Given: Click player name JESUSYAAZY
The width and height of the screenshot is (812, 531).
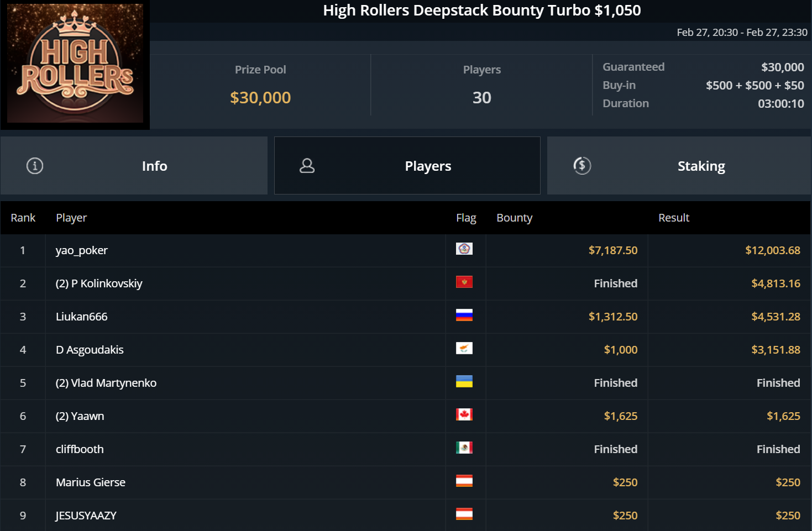Looking at the screenshot, I should [x=86, y=516].
